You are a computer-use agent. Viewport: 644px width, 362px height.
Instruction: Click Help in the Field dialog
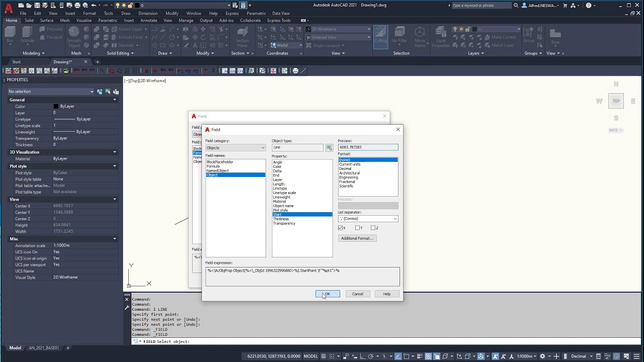pos(387,294)
